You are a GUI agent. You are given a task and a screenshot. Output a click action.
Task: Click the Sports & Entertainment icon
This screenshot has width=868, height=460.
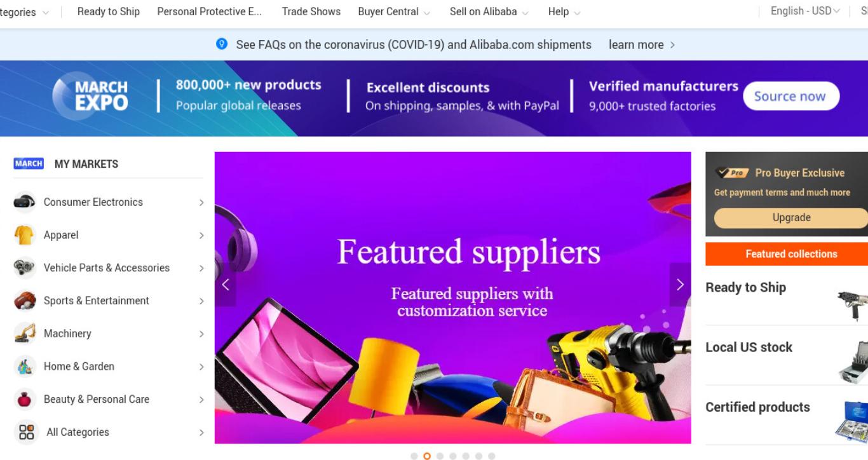(x=24, y=301)
